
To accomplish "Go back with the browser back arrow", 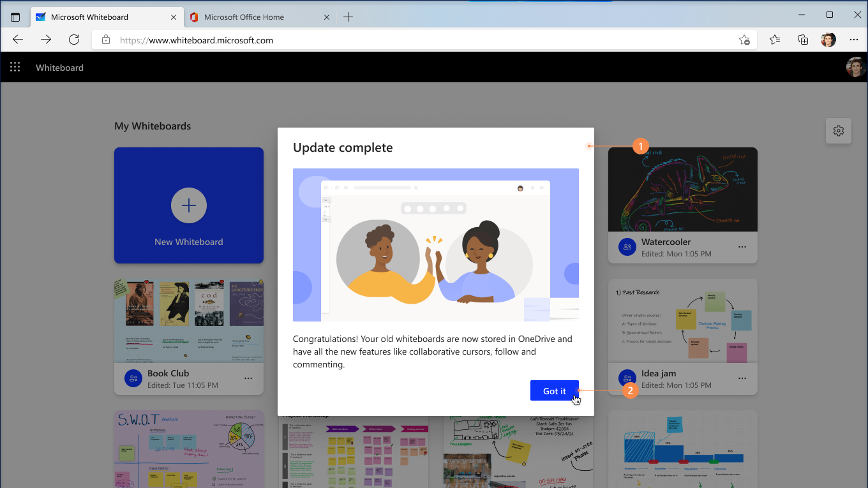I will [18, 40].
